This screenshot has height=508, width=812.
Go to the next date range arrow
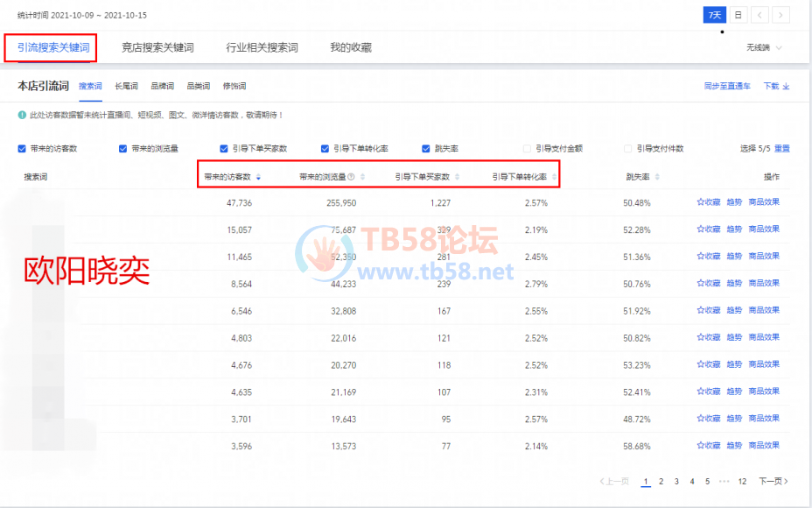click(x=780, y=15)
